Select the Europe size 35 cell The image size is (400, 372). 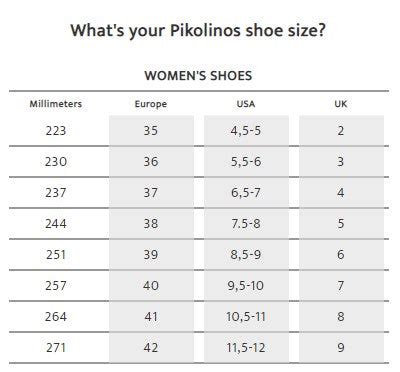(151, 131)
